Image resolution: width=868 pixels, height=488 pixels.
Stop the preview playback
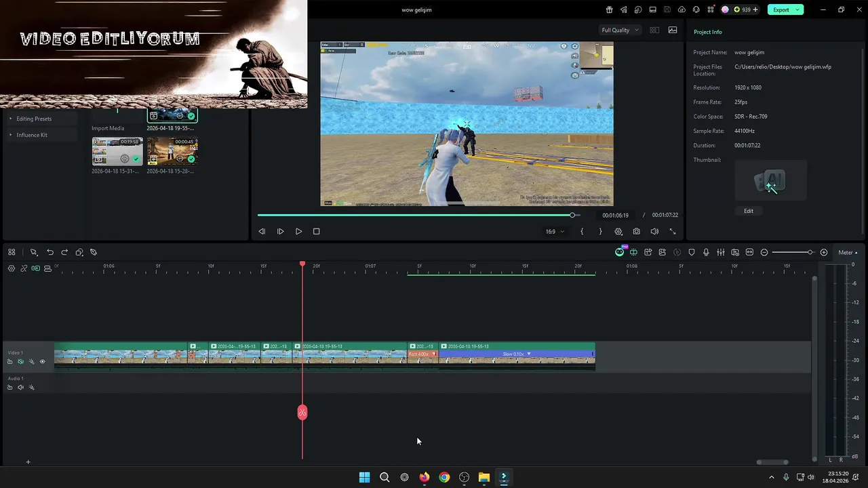(316, 231)
